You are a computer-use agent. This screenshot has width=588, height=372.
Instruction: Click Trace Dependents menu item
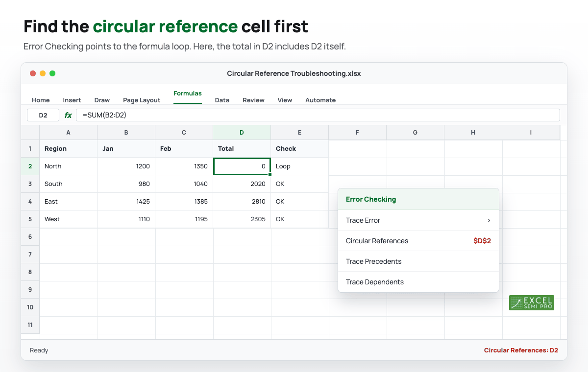(418, 282)
